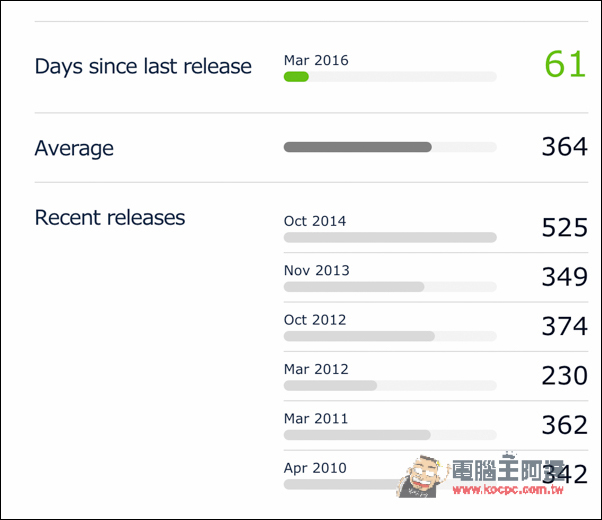Click the 362 days value
Image resolution: width=602 pixels, height=520 pixels.
(x=564, y=425)
